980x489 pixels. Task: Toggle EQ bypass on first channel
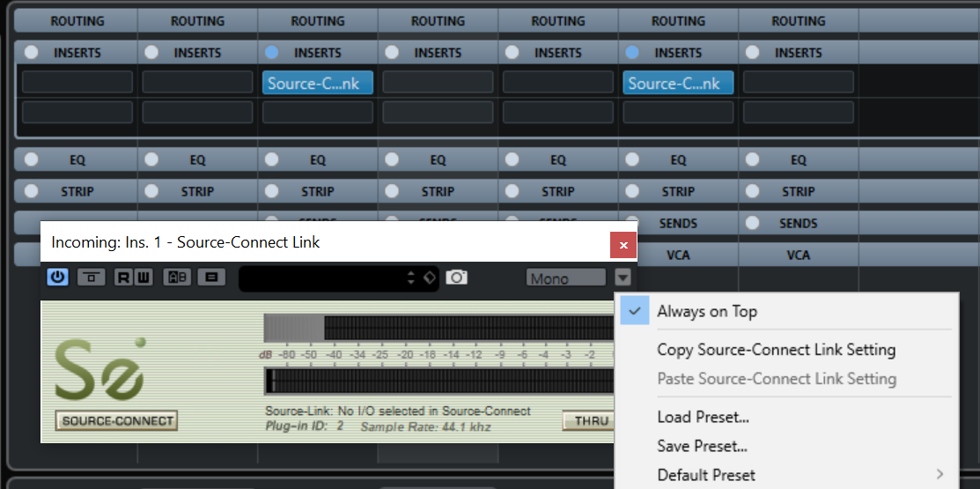[32, 160]
